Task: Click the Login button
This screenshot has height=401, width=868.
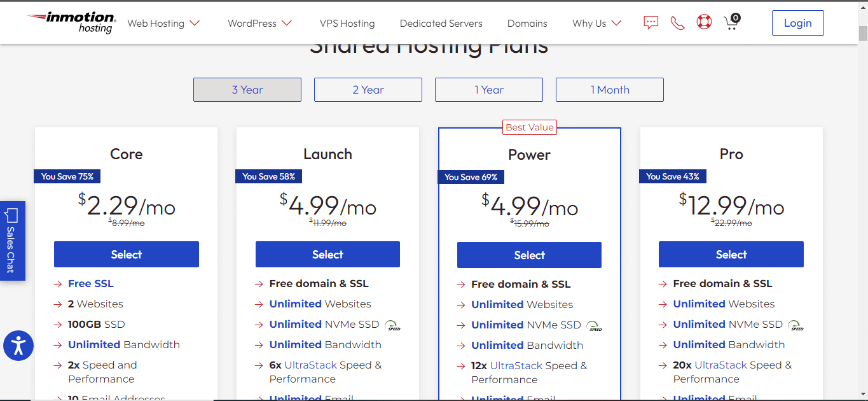Action: 797,22
